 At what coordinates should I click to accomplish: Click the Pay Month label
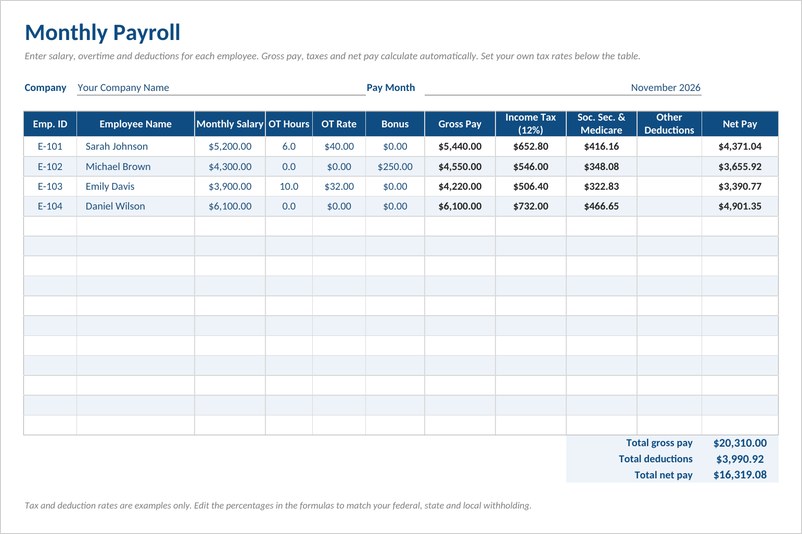(x=391, y=87)
